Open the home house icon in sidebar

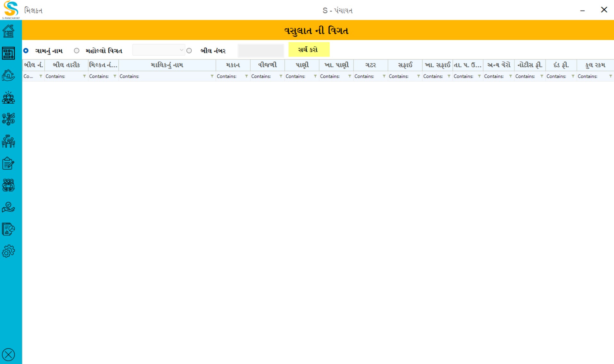coord(8,31)
